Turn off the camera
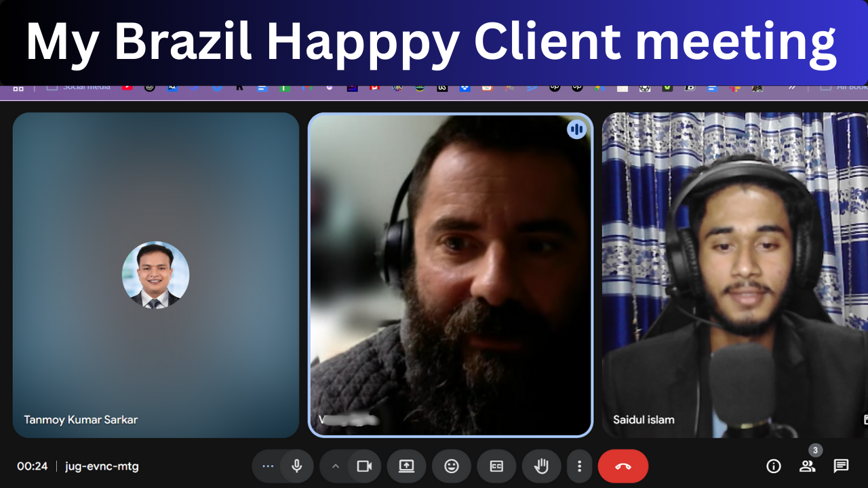Image resolution: width=868 pixels, height=488 pixels. pos(364,466)
